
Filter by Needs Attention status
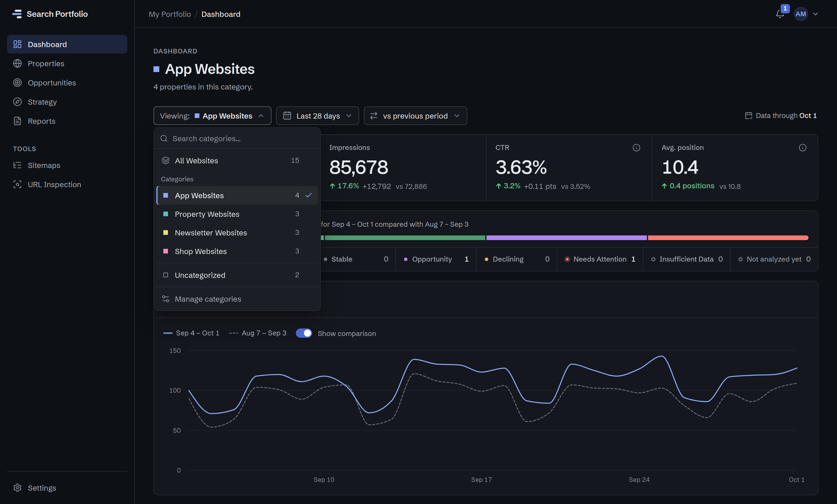coord(600,259)
